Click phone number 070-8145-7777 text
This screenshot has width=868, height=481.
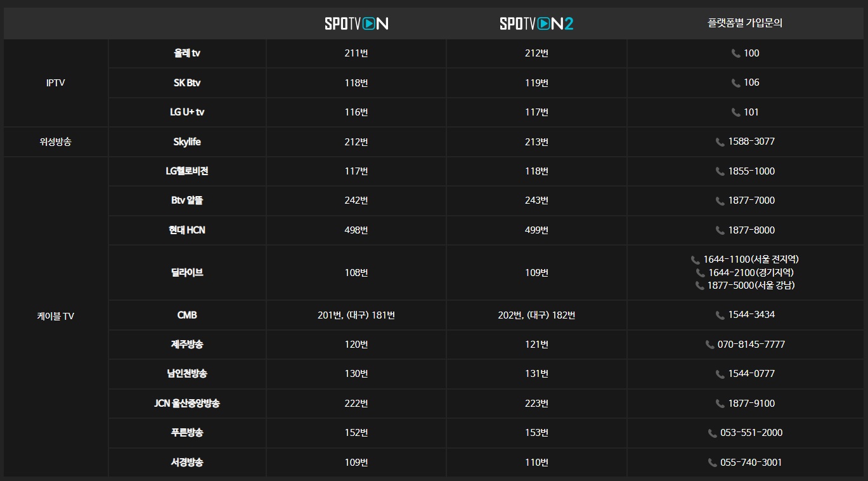click(x=751, y=345)
